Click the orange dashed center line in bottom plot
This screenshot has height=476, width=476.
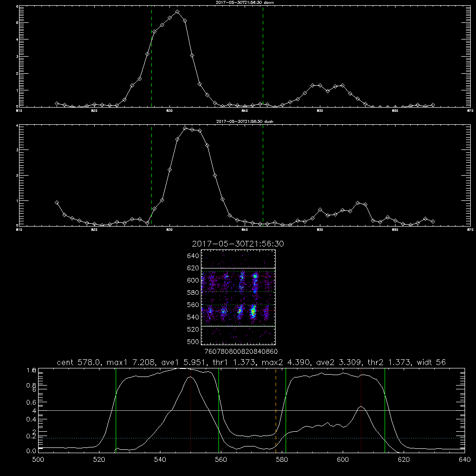[276, 410]
